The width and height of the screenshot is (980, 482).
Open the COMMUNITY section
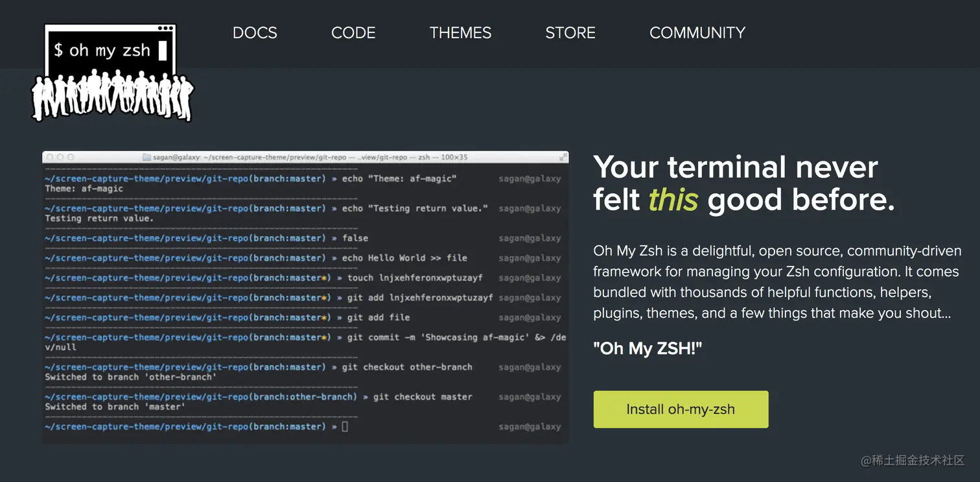point(697,33)
